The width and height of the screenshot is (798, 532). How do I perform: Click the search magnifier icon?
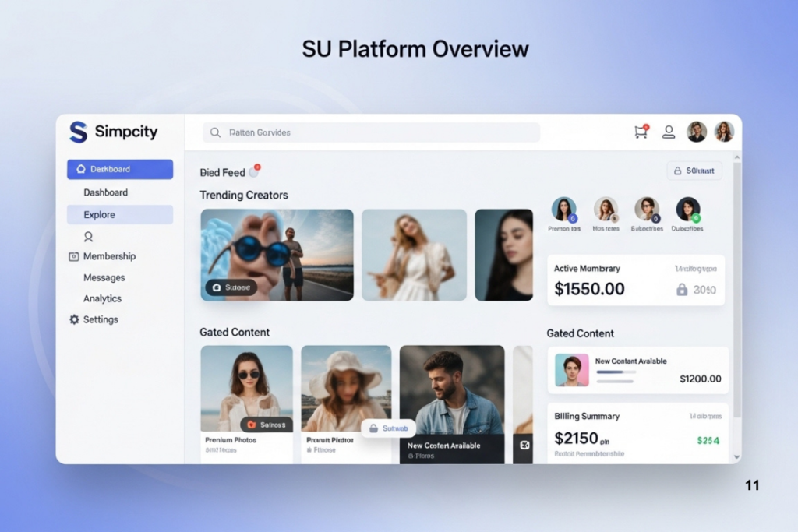215,132
